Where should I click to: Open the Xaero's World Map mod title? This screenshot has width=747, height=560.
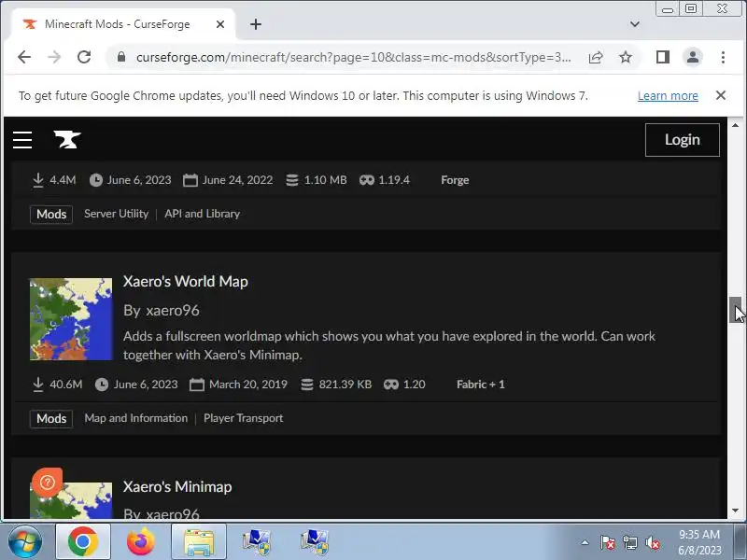click(186, 282)
